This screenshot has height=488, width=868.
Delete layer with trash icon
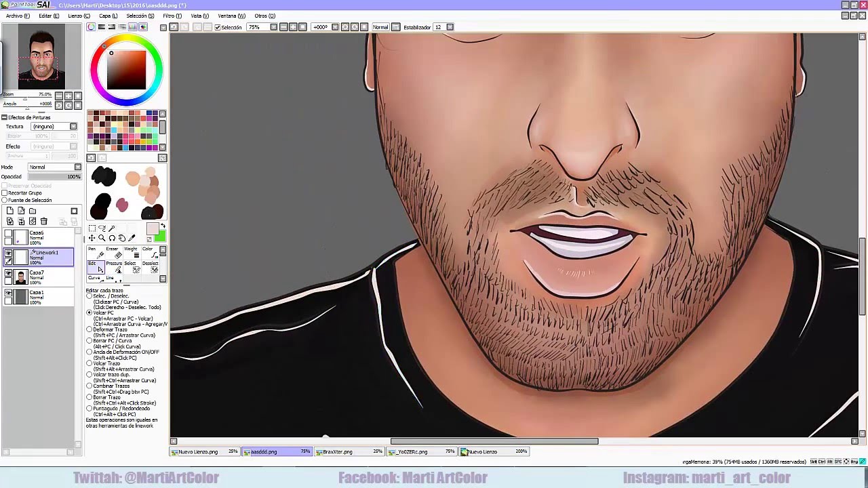click(44, 222)
